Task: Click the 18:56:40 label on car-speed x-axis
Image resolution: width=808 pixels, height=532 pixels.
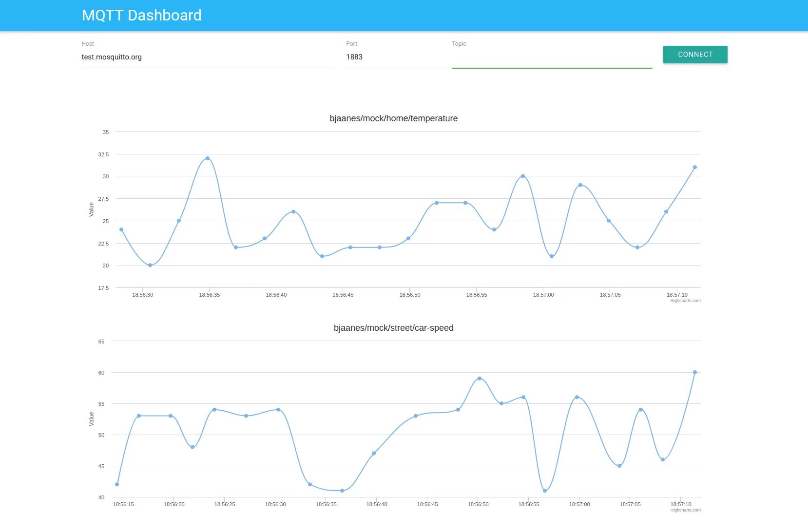Action: pos(377,504)
